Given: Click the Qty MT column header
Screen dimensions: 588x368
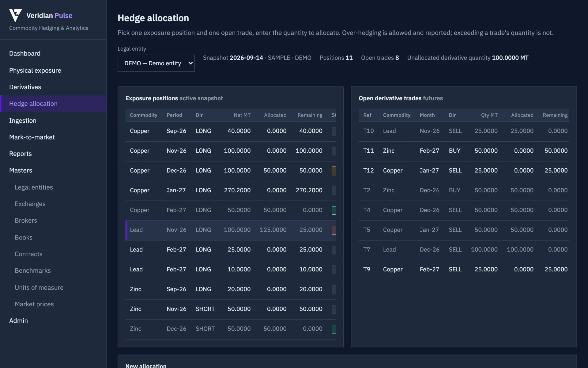Looking at the screenshot, I should (489, 115).
